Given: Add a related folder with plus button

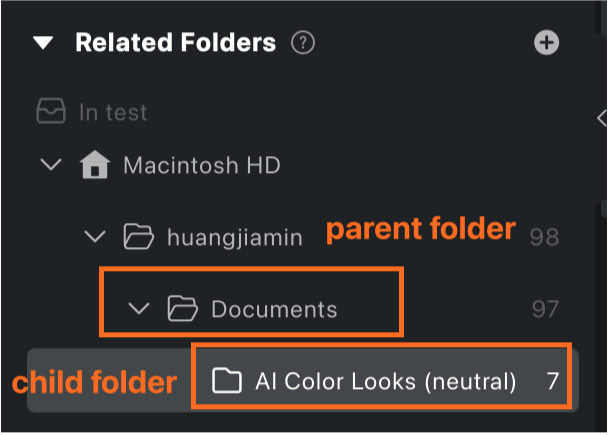Looking at the screenshot, I should 546,42.
